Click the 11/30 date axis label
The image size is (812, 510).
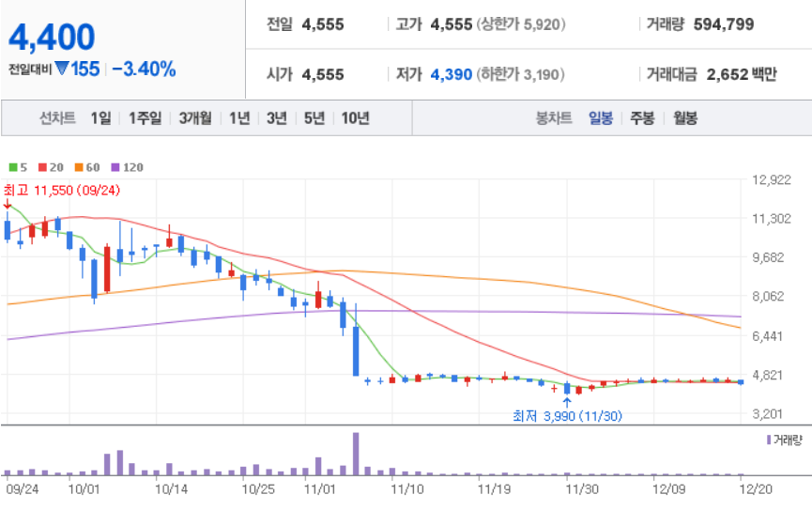(x=582, y=489)
